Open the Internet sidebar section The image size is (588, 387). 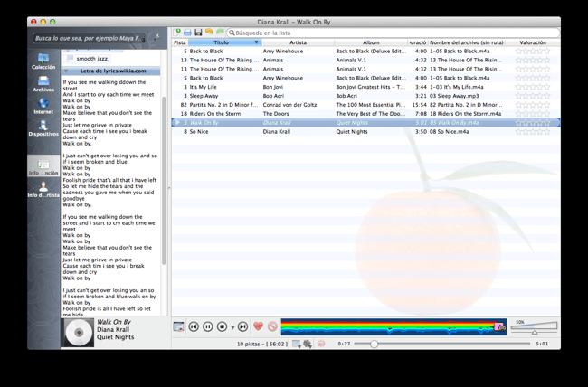pyautogui.click(x=43, y=106)
